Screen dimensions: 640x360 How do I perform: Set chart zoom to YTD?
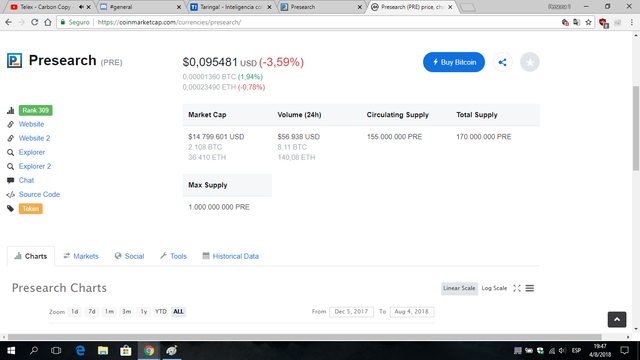click(161, 311)
